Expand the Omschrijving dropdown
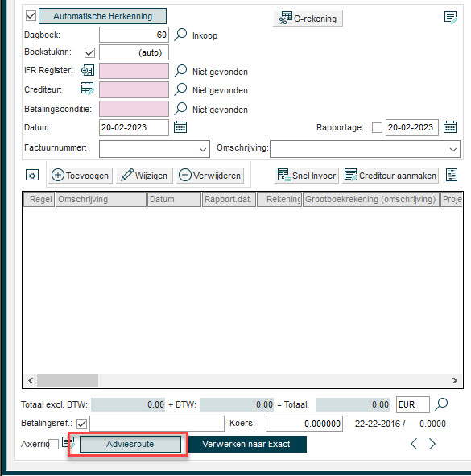 [453, 149]
